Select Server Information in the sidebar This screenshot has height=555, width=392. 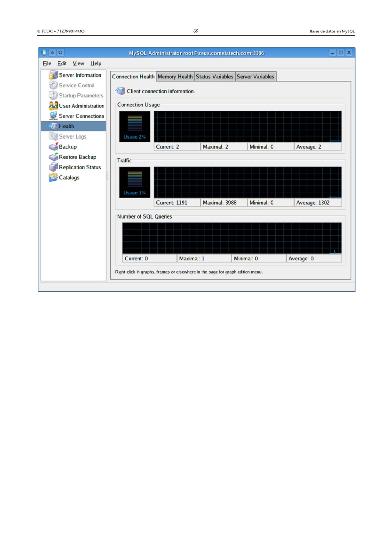(x=80, y=75)
